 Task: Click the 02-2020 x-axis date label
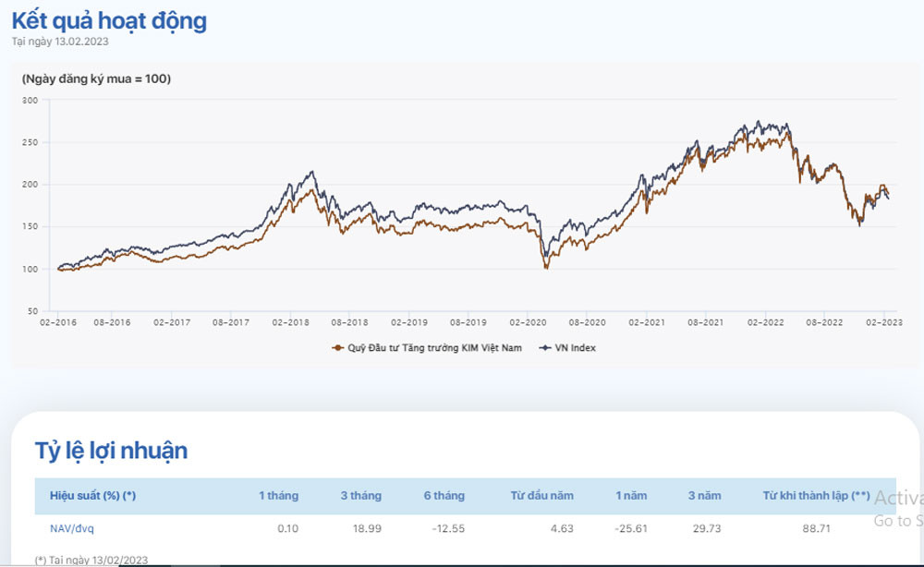click(x=528, y=323)
